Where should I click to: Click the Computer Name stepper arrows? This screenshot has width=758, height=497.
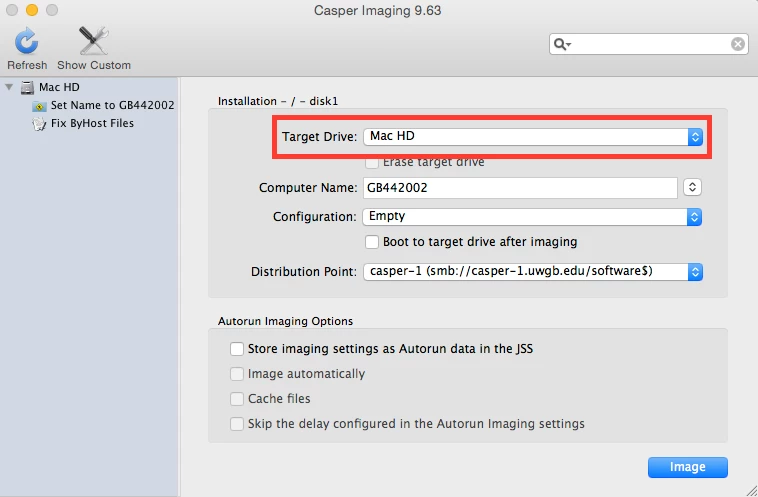pos(692,187)
